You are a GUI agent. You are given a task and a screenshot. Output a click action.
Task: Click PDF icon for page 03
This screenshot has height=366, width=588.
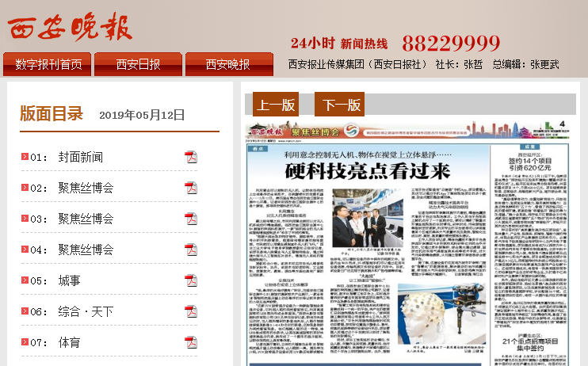pyautogui.click(x=191, y=219)
